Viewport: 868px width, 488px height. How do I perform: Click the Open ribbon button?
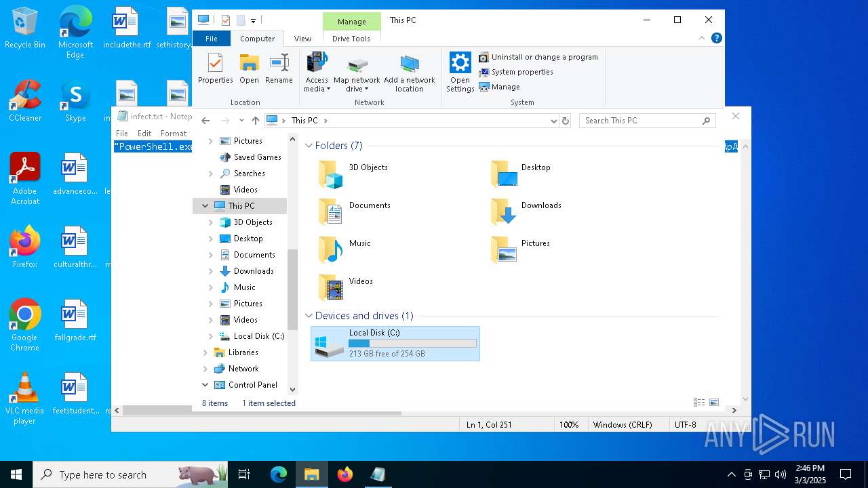click(x=249, y=68)
